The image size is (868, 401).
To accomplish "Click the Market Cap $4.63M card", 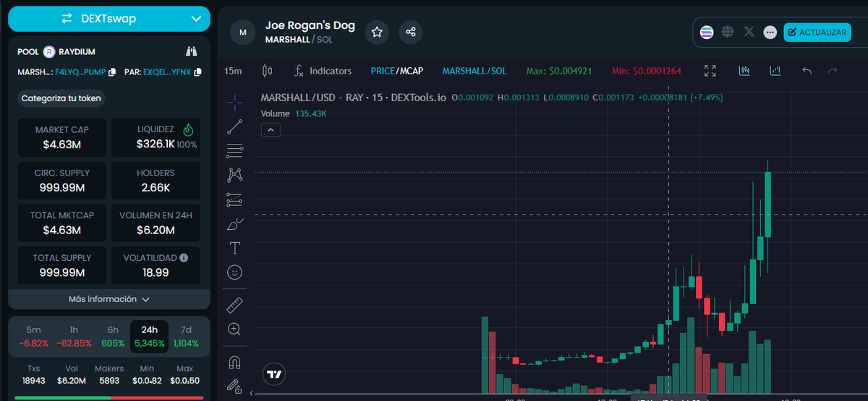I will [62, 137].
